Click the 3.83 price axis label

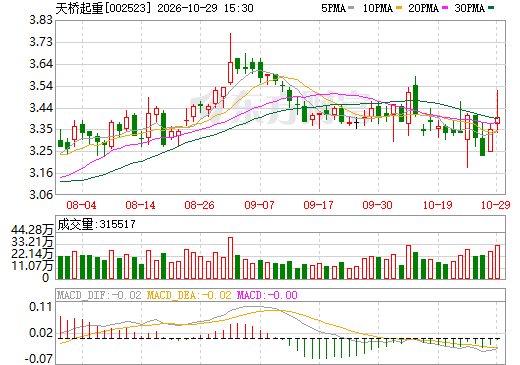pyautogui.click(x=41, y=20)
